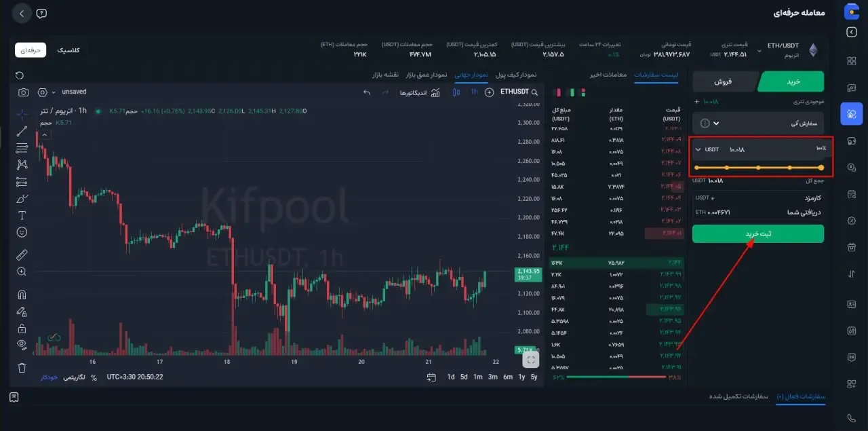Image resolution: width=868 pixels, height=431 pixels.
Task: Click the back arrow button
Action: (x=21, y=14)
